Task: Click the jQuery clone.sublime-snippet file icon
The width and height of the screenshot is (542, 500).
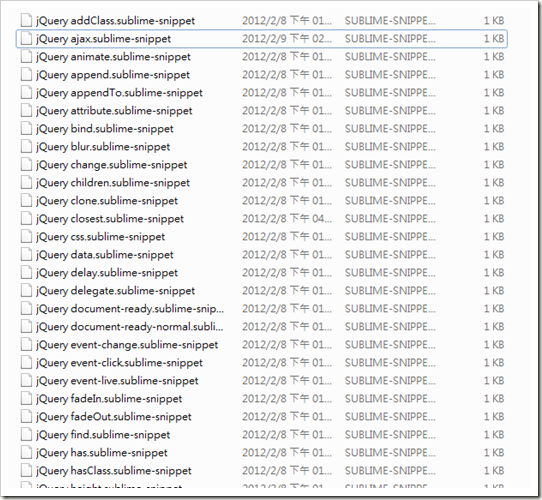Action: tap(27, 200)
